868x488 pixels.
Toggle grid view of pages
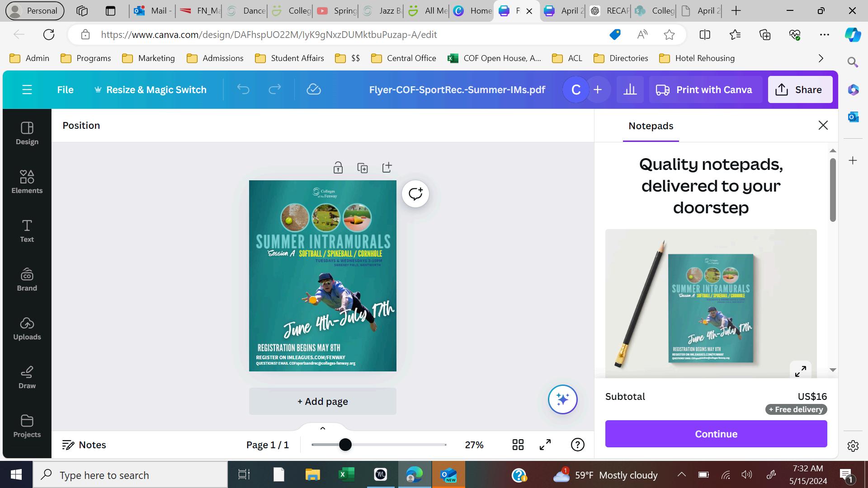[518, 445]
